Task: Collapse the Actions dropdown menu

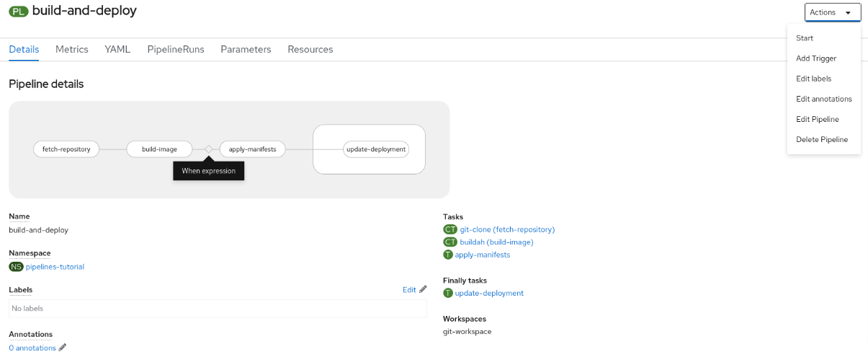Action: pyautogui.click(x=832, y=12)
